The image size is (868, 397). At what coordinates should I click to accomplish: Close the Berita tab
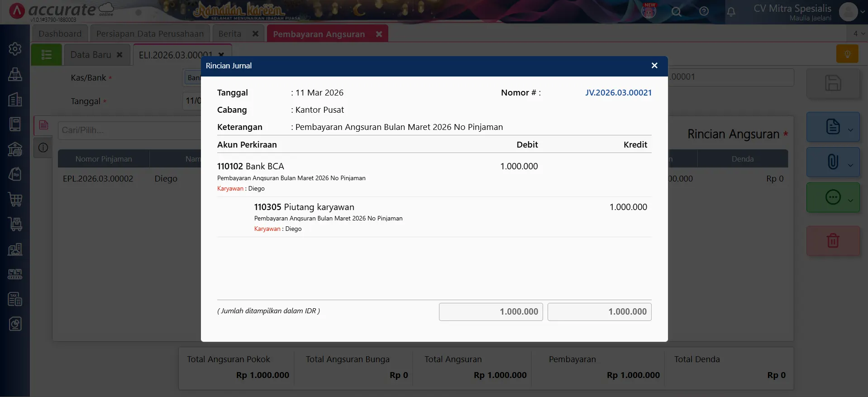coord(255,34)
